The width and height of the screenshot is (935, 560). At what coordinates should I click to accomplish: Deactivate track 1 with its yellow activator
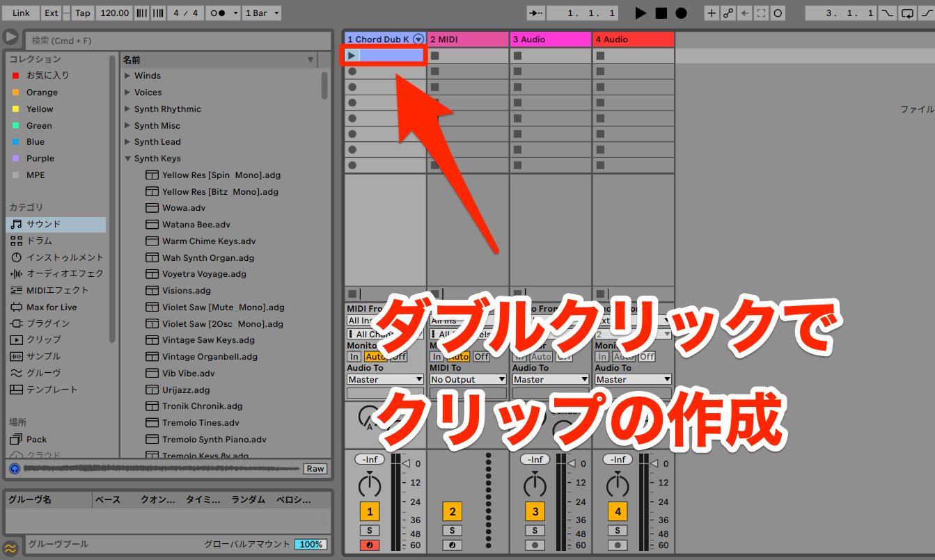pos(370,512)
